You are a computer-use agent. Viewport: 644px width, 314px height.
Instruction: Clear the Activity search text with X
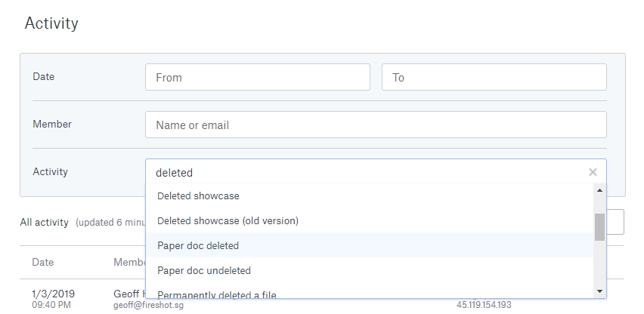point(593,172)
